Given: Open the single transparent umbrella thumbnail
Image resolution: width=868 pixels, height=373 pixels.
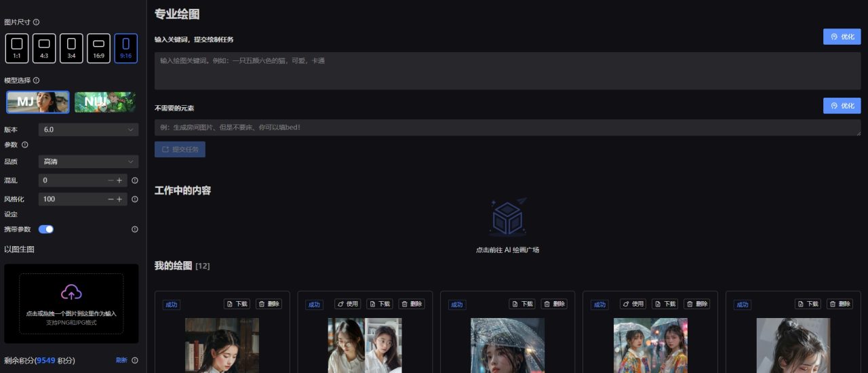Looking at the screenshot, I should click(x=508, y=345).
